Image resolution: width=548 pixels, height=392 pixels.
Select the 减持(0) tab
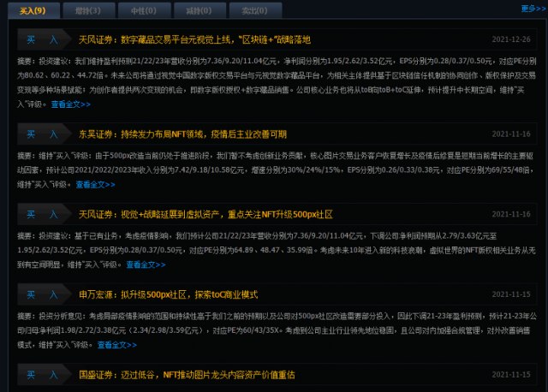[x=200, y=10]
